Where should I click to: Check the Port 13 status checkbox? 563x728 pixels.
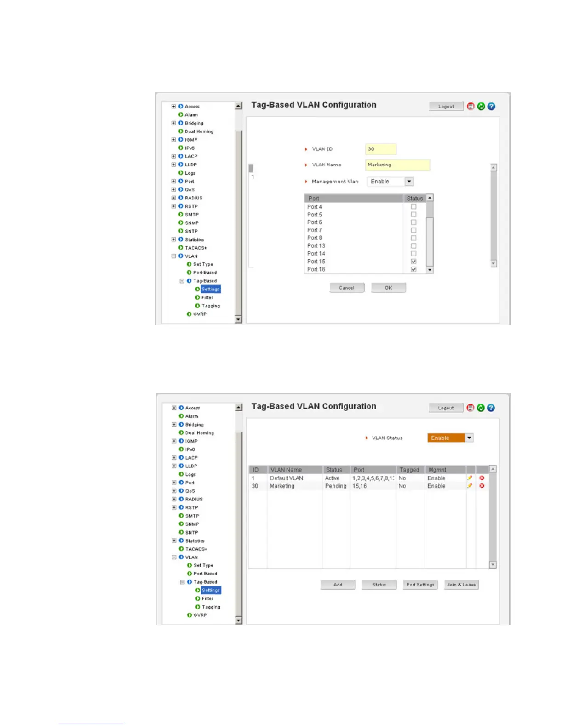coord(414,246)
